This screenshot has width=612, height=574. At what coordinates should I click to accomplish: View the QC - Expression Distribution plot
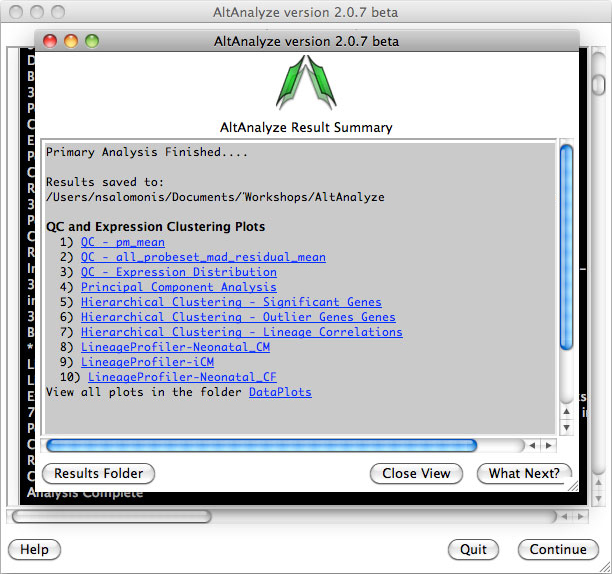pos(179,272)
